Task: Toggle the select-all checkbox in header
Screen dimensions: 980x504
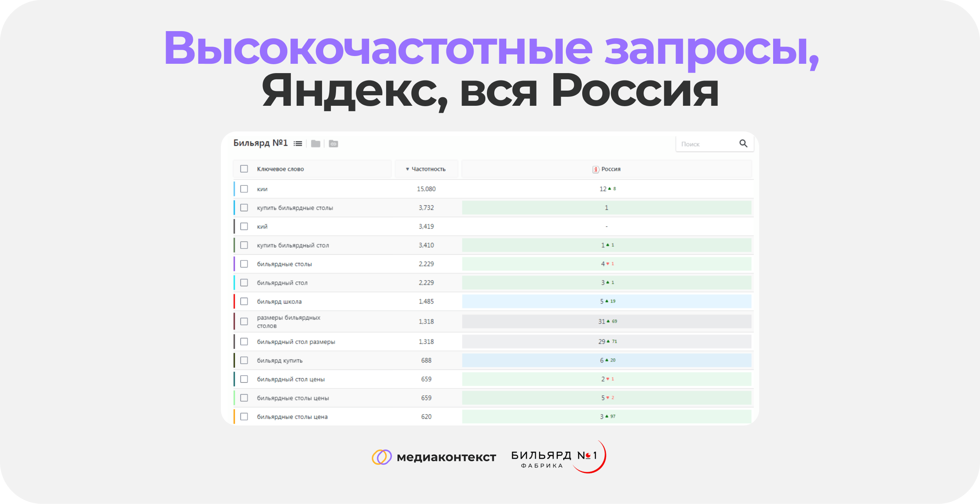Action: (x=244, y=169)
